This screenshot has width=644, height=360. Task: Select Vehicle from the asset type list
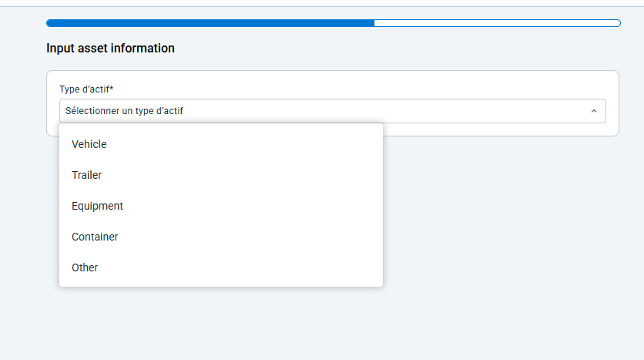(x=89, y=144)
